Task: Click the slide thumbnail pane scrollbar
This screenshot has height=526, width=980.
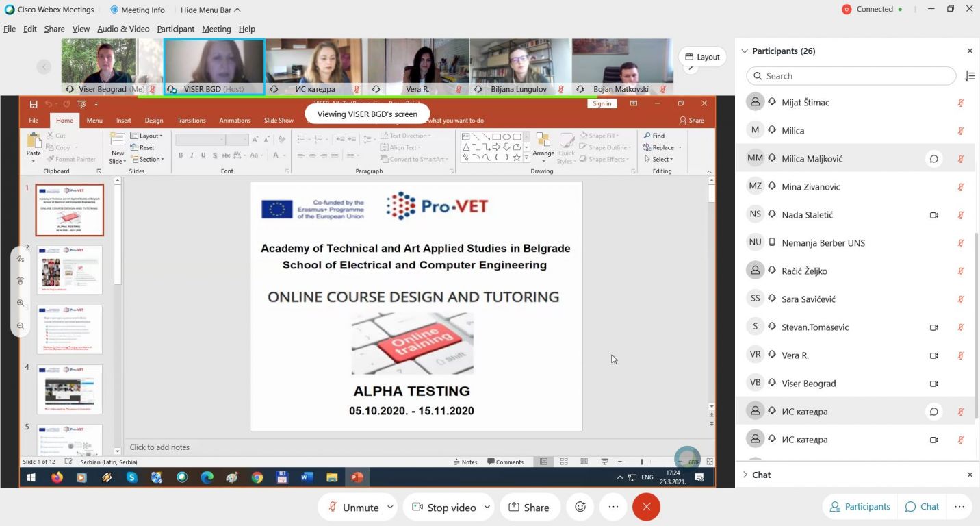Action: pyautogui.click(x=118, y=234)
